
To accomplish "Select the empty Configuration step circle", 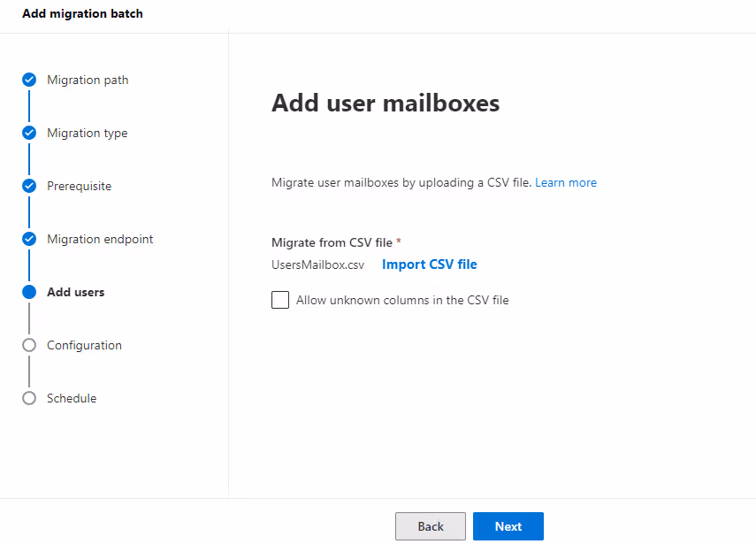I will coord(29,345).
